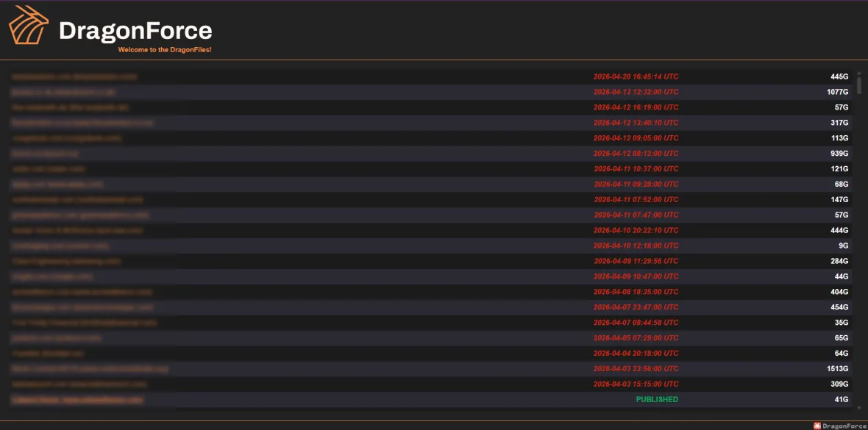Click the 64G size value
Viewport: 868px width, 430px height.
coord(842,353)
